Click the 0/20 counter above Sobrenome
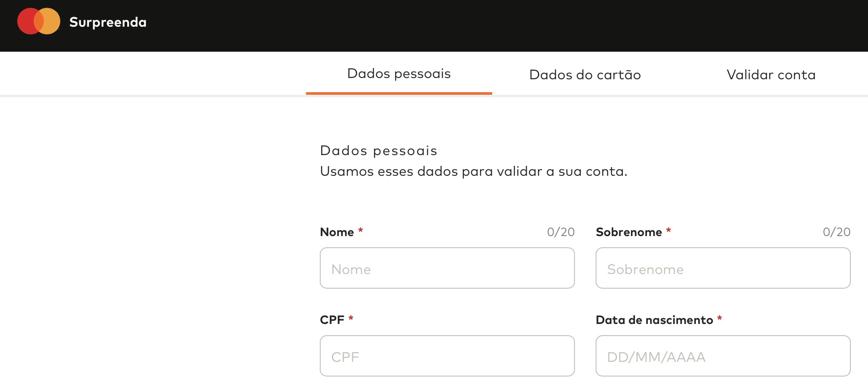868x386 pixels. 837,232
